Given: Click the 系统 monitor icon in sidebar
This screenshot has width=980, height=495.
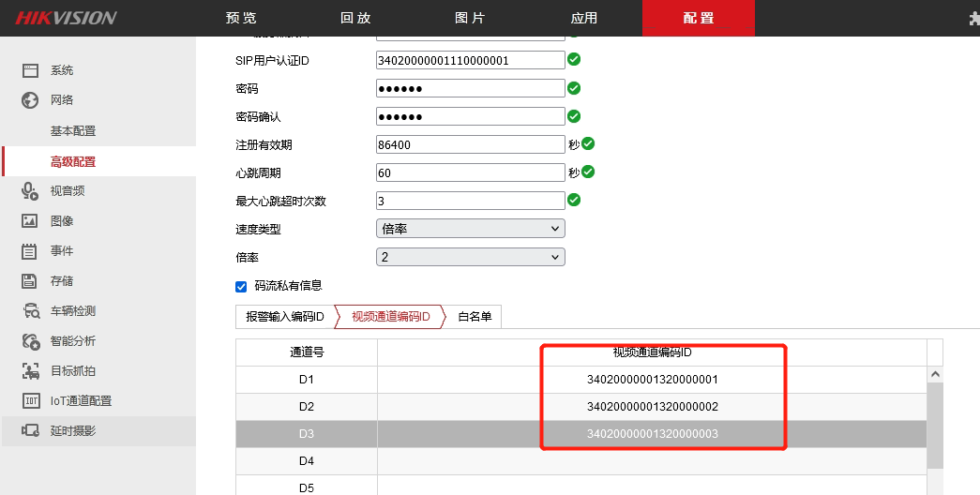Looking at the screenshot, I should click(30, 70).
